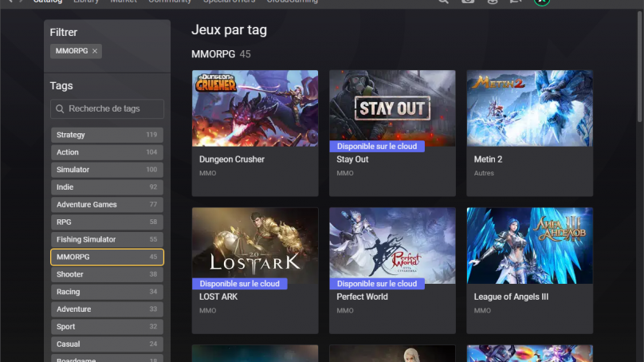
Task: Click the League of Angels III title
Action: pos(511,297)
